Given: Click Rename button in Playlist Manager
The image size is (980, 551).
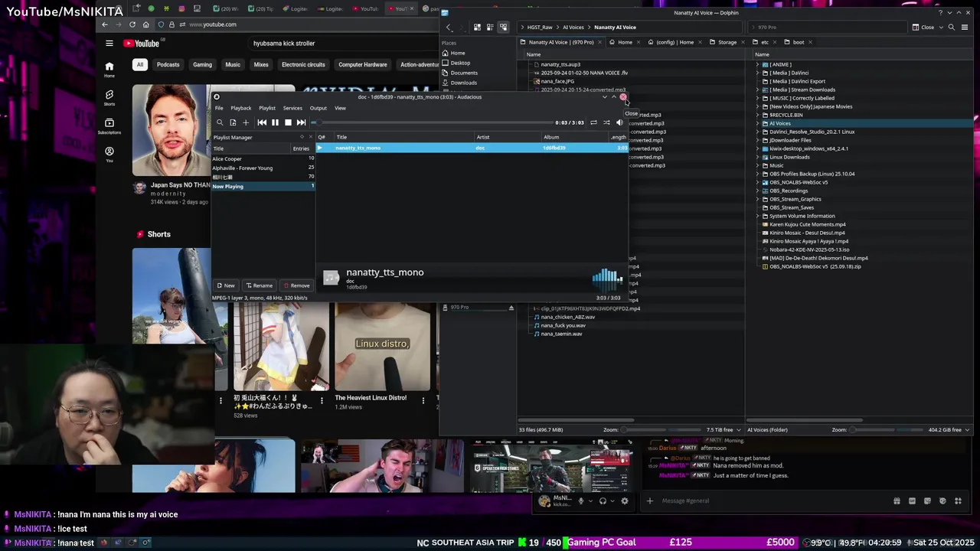Looking at the screenshot, I should pos(259,285).
